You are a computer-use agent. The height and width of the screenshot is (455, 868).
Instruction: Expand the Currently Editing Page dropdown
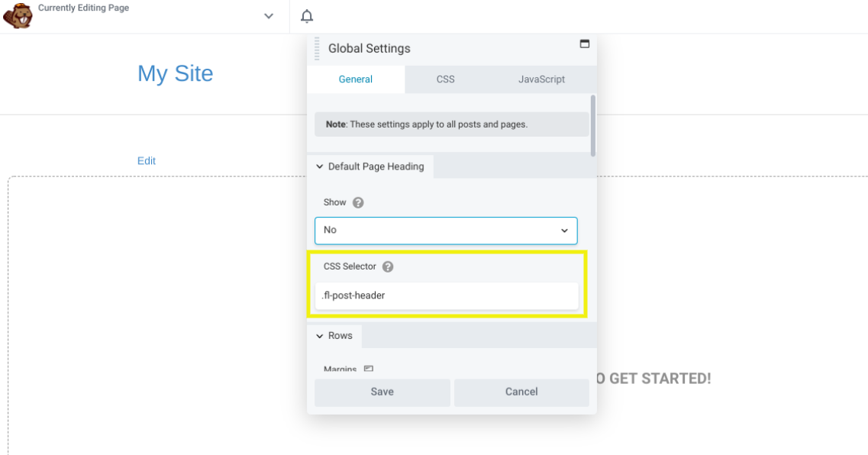coord(267,15)
